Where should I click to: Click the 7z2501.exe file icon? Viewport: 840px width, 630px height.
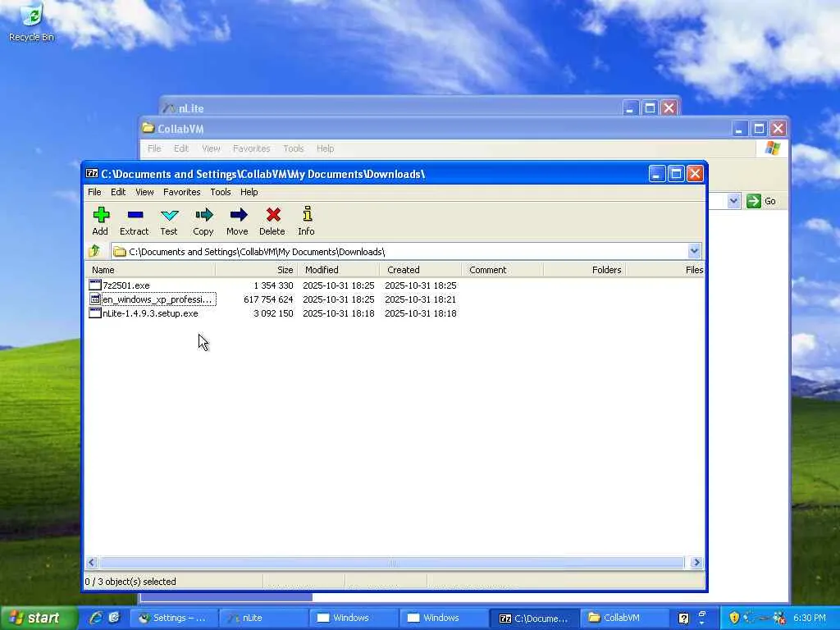(95, 285)
